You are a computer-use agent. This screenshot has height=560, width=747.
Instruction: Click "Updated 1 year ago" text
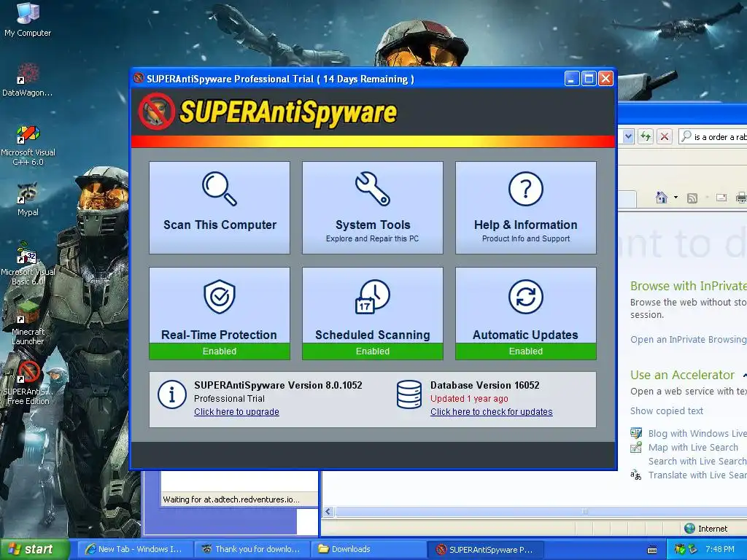469,399
